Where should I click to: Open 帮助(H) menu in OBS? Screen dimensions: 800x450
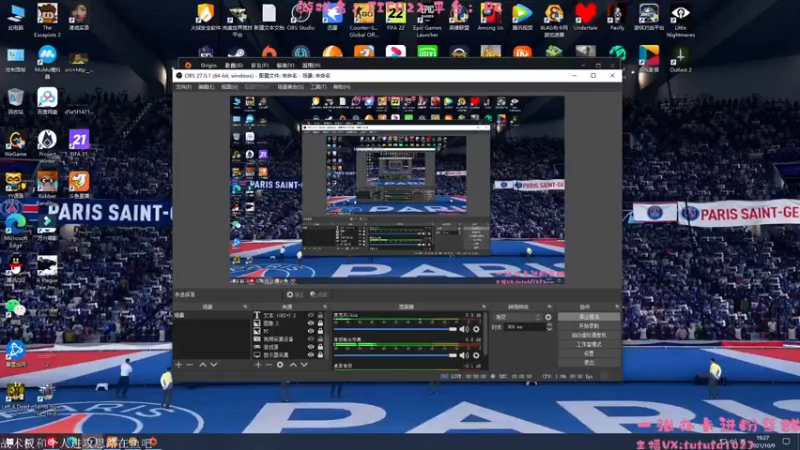tap(341, 87)
